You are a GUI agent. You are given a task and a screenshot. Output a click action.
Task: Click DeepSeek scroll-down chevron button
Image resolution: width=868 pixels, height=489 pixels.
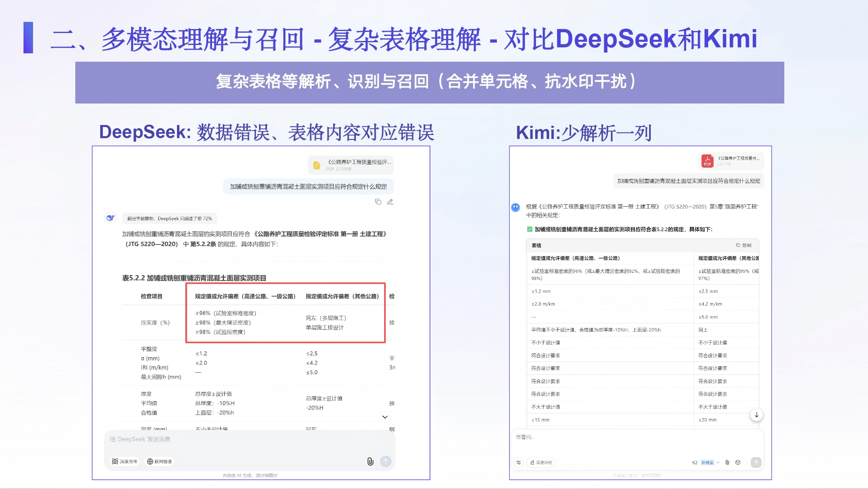[385, 417]
